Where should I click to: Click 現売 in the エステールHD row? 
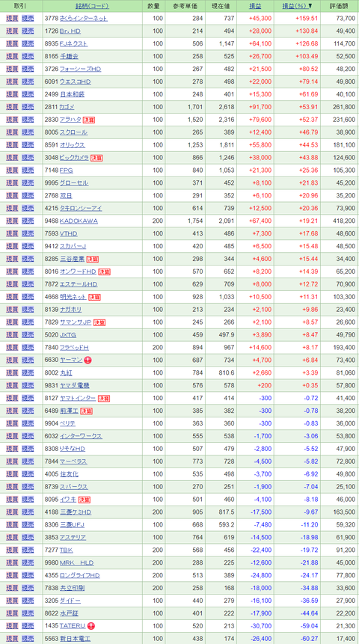point(28,284)
